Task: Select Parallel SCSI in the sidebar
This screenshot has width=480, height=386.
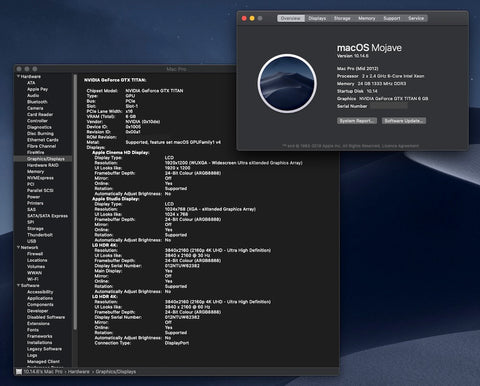Action: [x=40, y=191]
